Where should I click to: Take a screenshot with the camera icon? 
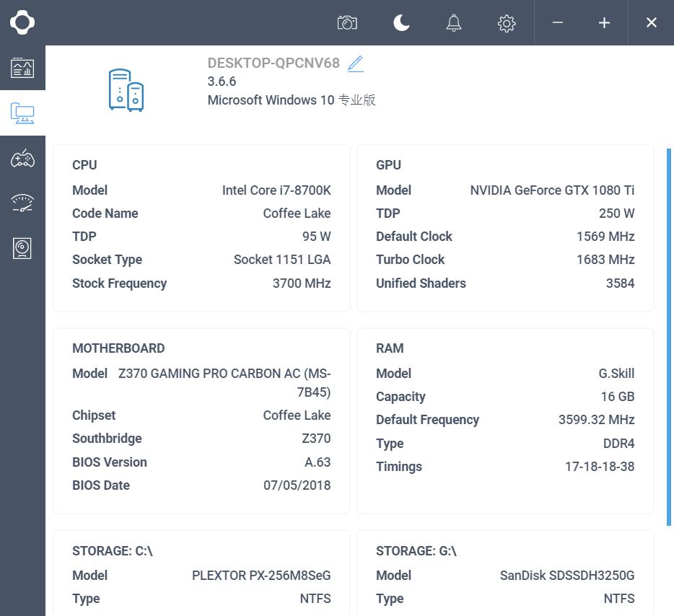[347, 23]
